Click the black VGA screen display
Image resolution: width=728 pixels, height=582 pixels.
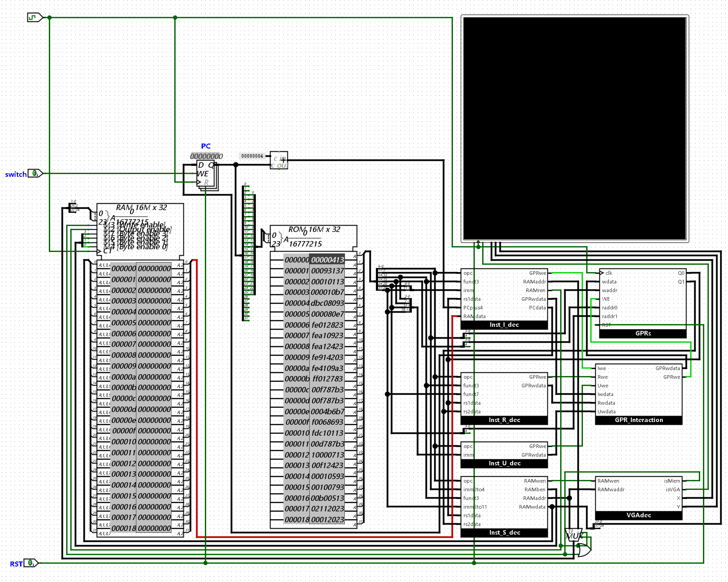[575, 128]
